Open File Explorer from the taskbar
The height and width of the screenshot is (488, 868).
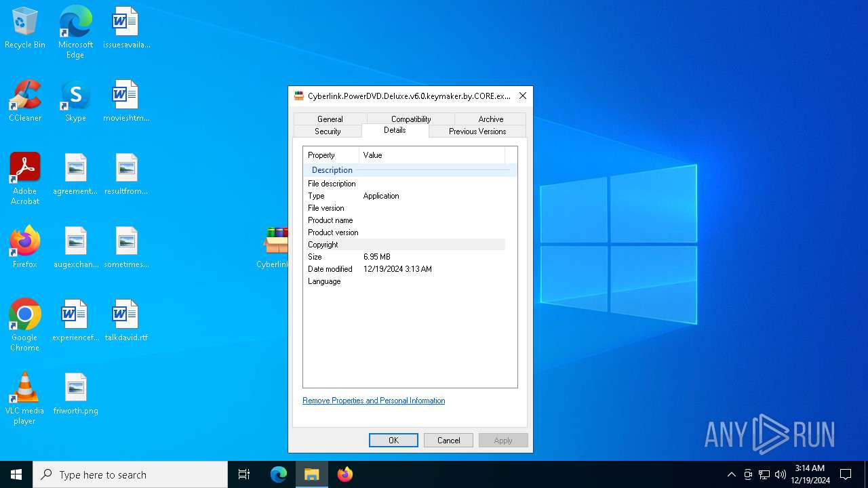pyautogui.click(x=312, y=474)
